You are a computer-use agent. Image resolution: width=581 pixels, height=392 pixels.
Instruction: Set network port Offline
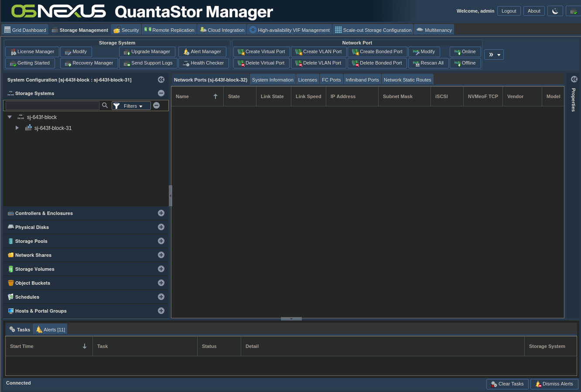pyautogui.click(x=465, y=63)
